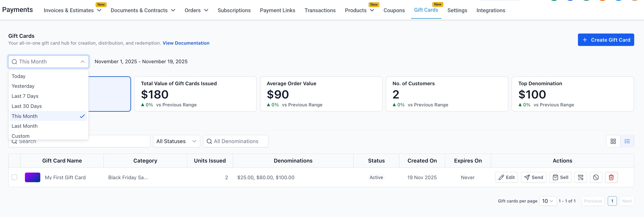Open the gift cards per page dropdown
Image resolution: width=644 pixels, height=217 pixels.
click(x=547, y=201)
